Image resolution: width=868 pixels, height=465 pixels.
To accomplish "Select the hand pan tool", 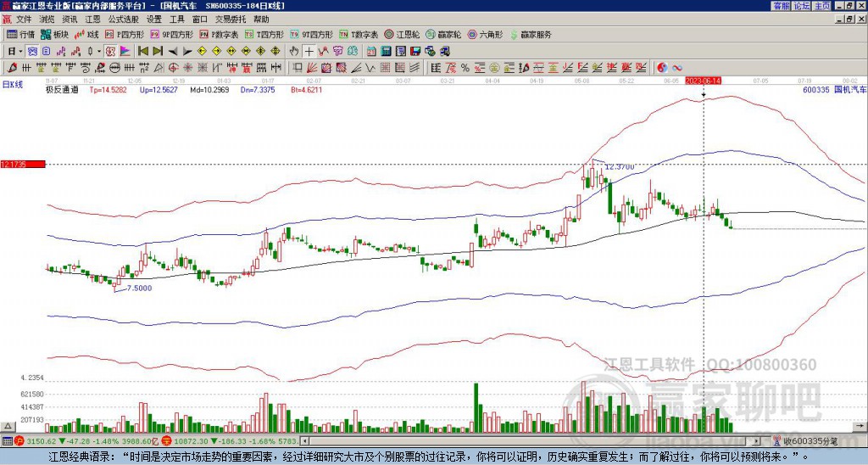I will point(294,52).
